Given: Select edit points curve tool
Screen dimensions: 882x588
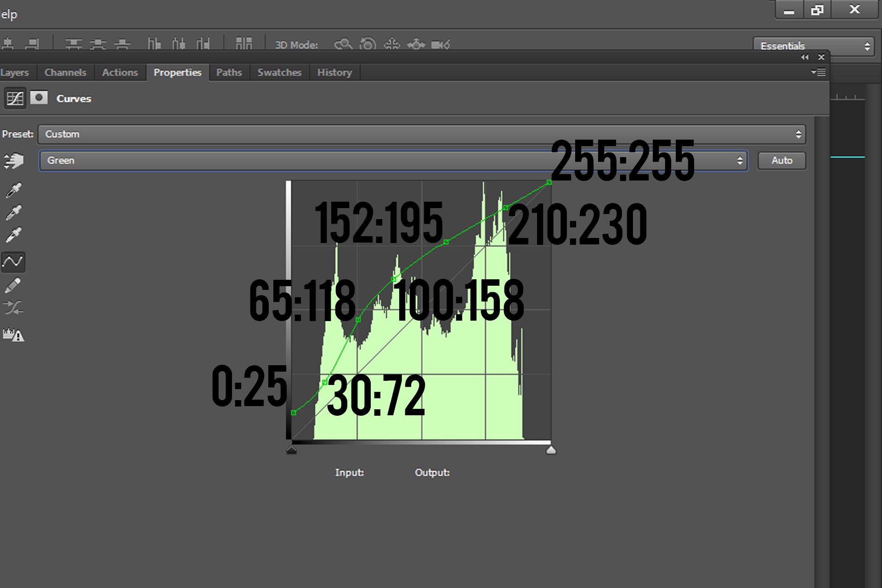Looking at the screenshot, I should 13,262.
